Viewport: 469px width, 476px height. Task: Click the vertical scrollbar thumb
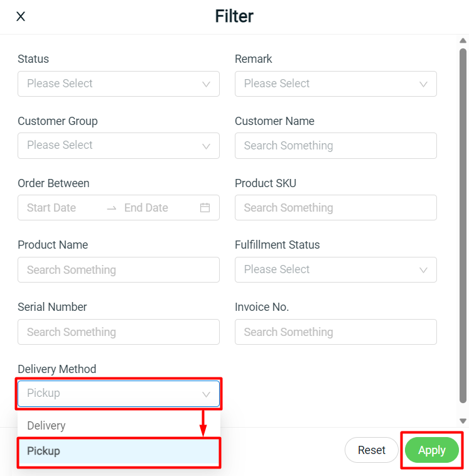coord(463,225)
